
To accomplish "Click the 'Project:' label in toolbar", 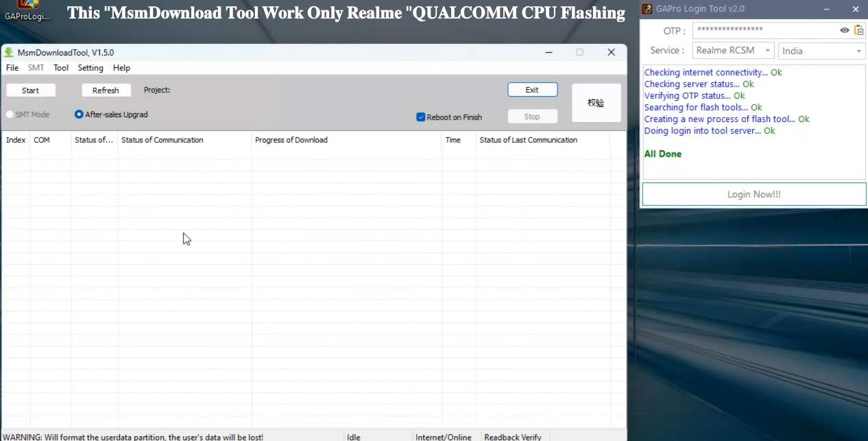I will tap(157, 90).
